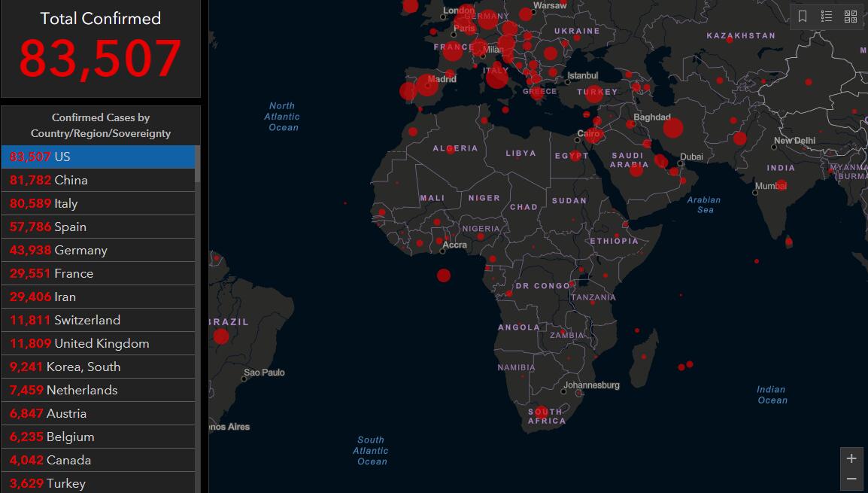
Task: Select China in the confirmed cases list
Action: click(x=98, y=180)
